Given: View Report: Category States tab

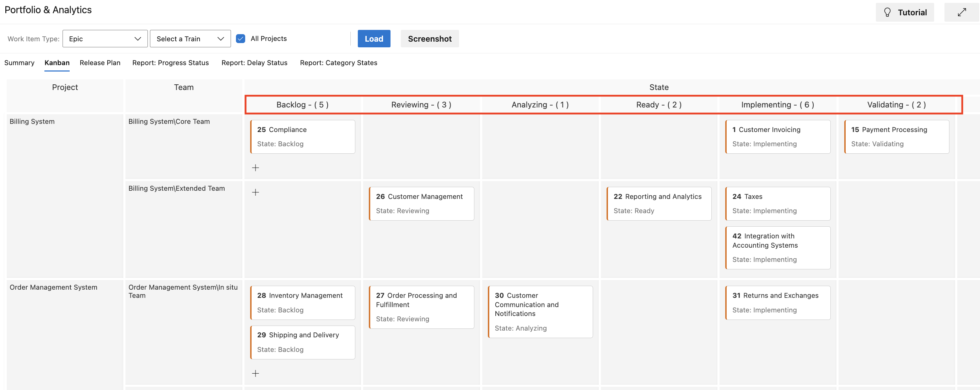Looking at the screenshot, I should point(338,63).
